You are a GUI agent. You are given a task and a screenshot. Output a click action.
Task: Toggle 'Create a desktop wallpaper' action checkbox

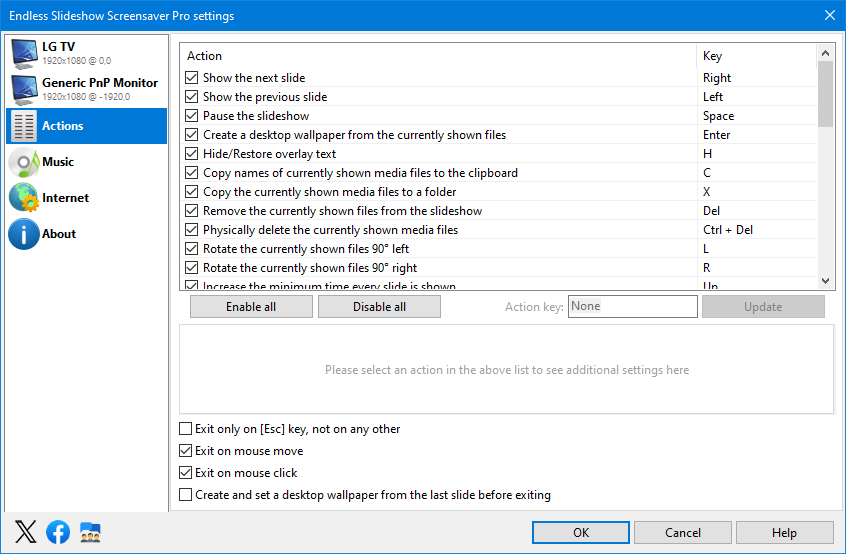click(192, 134)
